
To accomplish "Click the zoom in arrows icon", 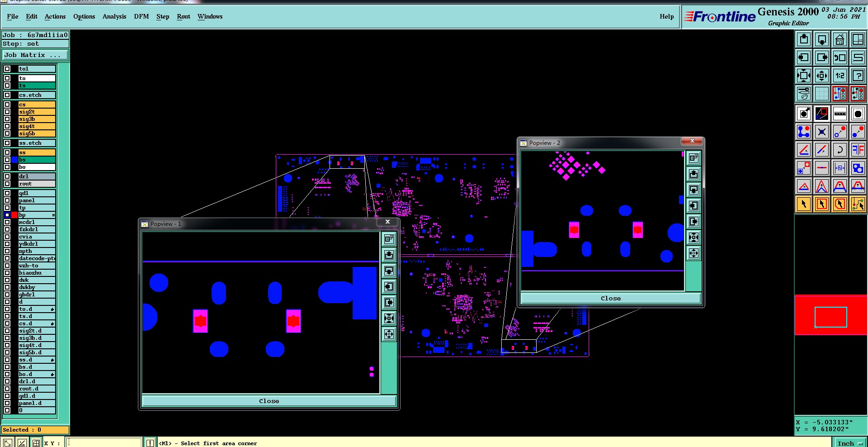I will click(x=804, y=76).
